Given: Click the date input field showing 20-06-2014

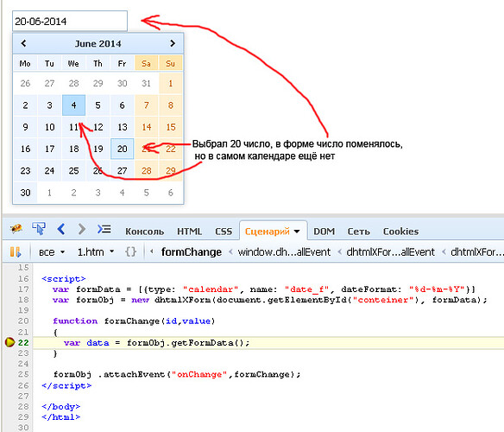Looking at the screenshot, I should (70, 22).
